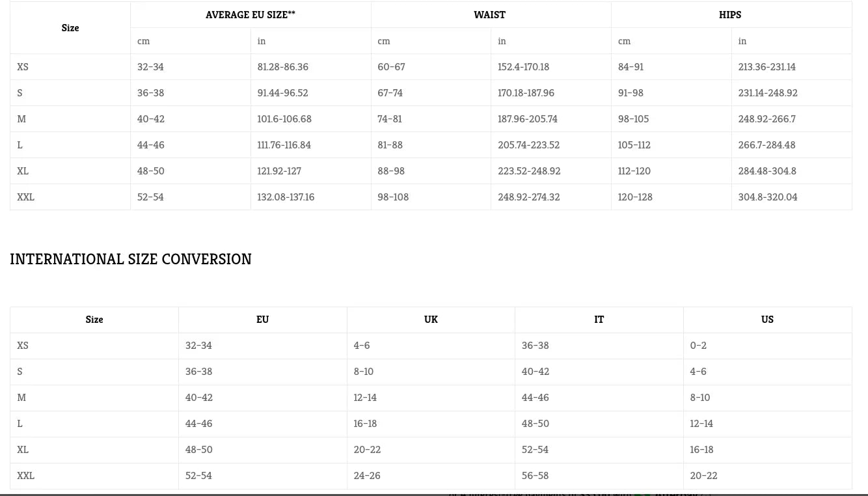The height and width of the screenshot is (496, 868).
Task: Click the EU header in conversion table
Action: (x=262, y=320)
